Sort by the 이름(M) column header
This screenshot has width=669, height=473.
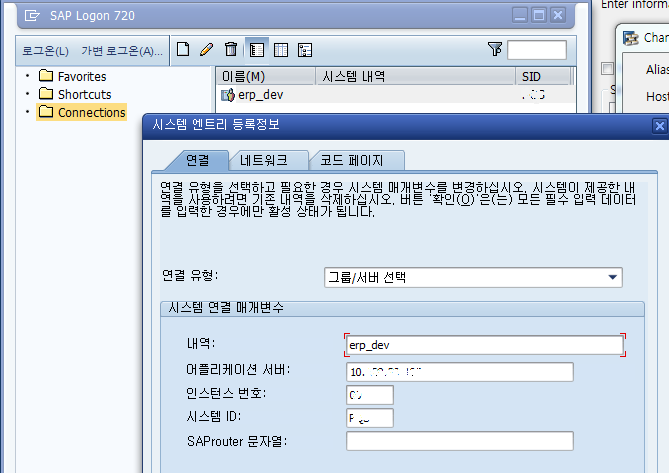point(266,76)
